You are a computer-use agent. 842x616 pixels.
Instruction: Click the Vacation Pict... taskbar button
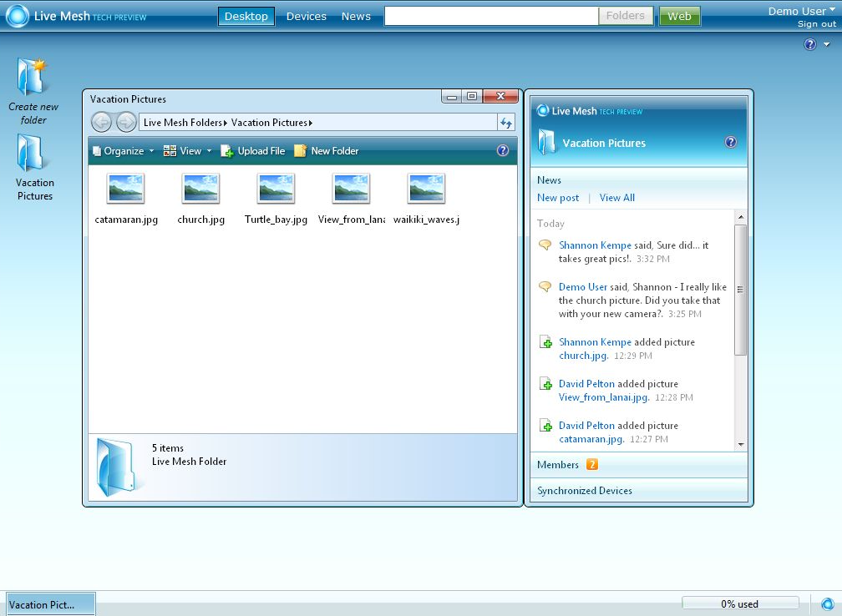coord(51,604)
